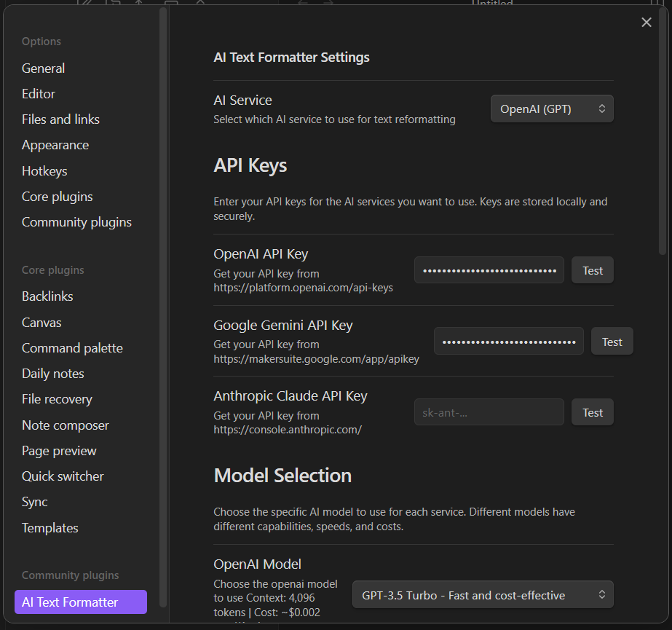Open Daily notes settings
The width and height of the screenshot is (672, 630).
click(52, 374)
